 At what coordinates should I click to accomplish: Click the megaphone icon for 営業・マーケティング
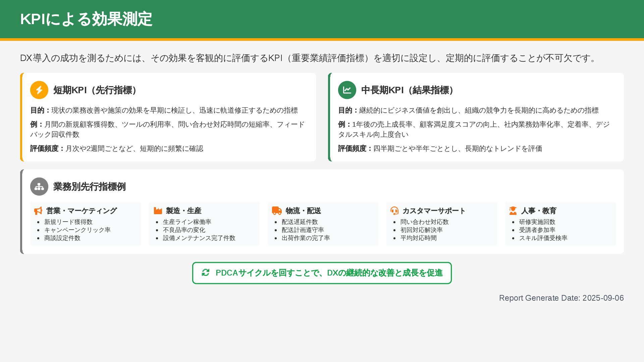pyautogui.click(x=38, y=211)
